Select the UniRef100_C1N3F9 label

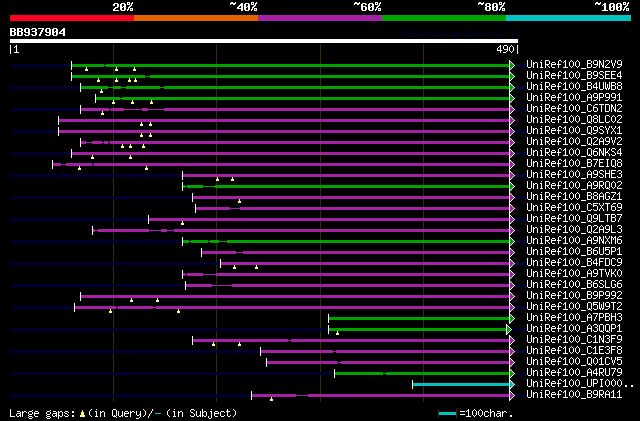[574, 340]
